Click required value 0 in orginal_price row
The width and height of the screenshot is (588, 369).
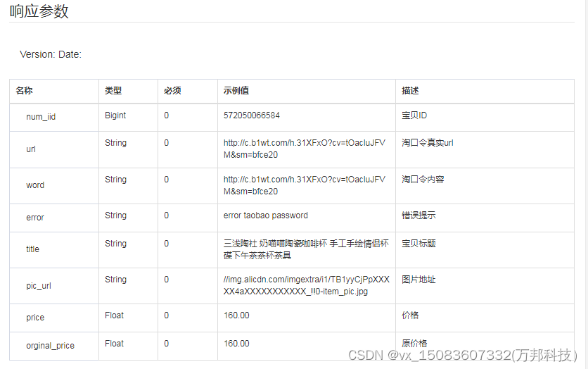167,344
